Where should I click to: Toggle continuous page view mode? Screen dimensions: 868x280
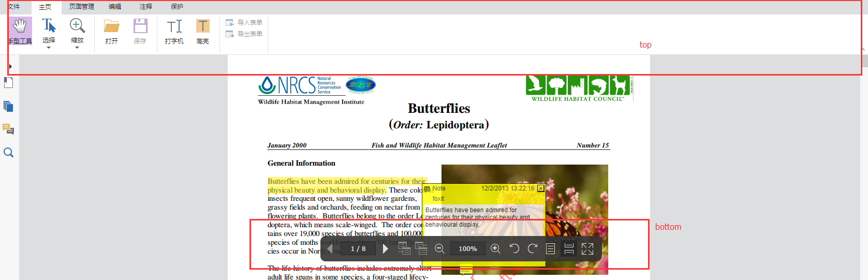click(569, 249)
